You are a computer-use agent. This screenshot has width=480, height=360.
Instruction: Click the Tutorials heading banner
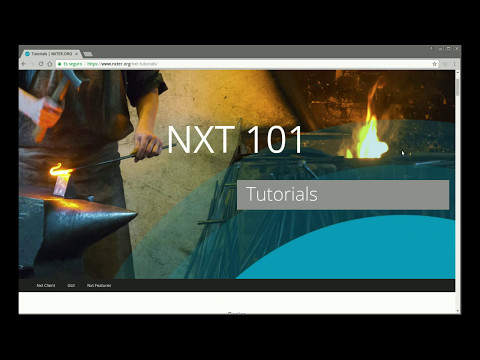click(343, 195)
